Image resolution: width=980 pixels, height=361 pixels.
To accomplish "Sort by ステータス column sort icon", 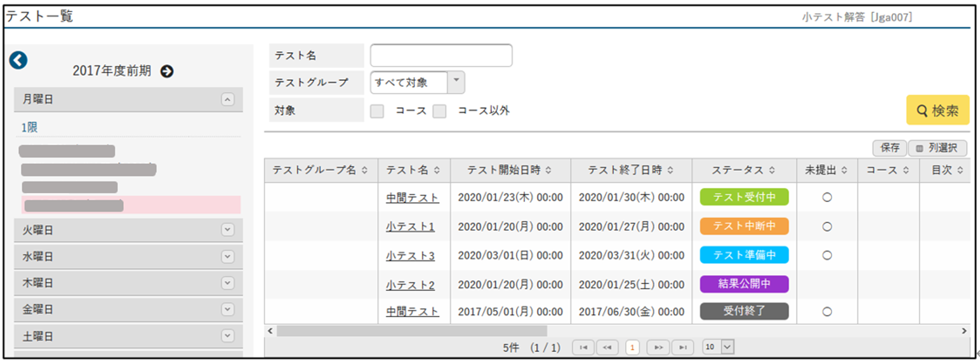I will click(x=772, y=170).
